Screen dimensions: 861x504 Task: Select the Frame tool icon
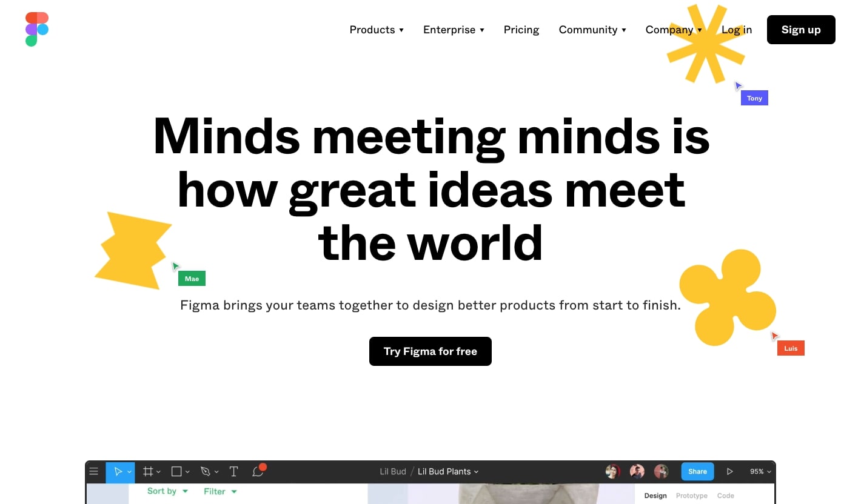coord(148,471)
